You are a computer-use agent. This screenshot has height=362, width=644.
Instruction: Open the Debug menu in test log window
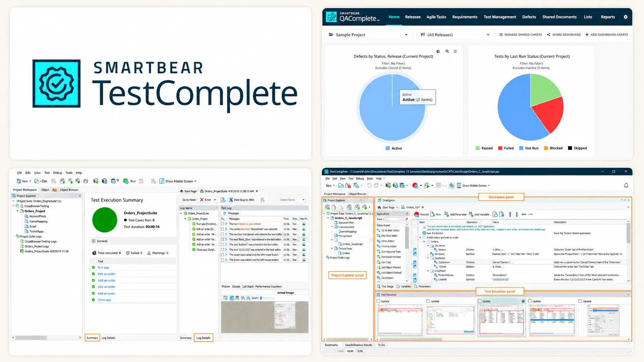[57, 173]
